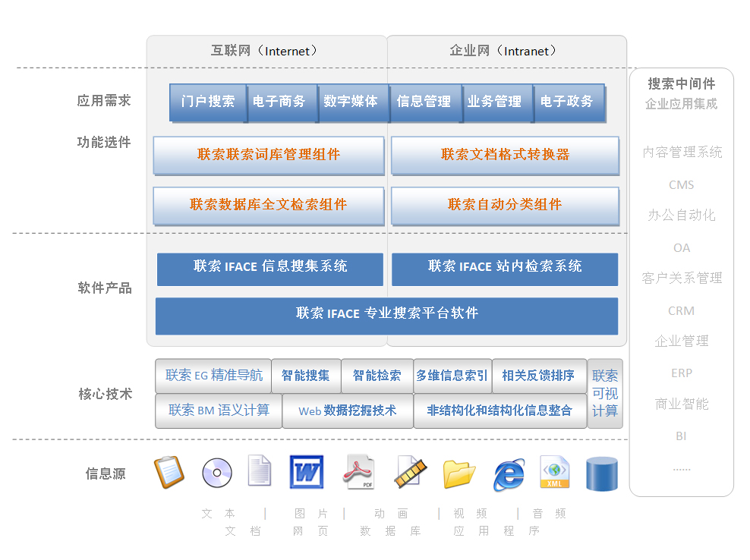Click 联索 IFACE 专业搜索平台软件 bar
The width and height of the screenshot is (750, 560).
[386, 314]
